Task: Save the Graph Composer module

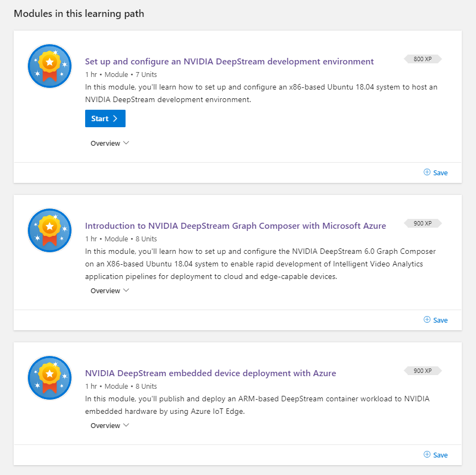Action: pyautogui.click(x=436, y=320)
